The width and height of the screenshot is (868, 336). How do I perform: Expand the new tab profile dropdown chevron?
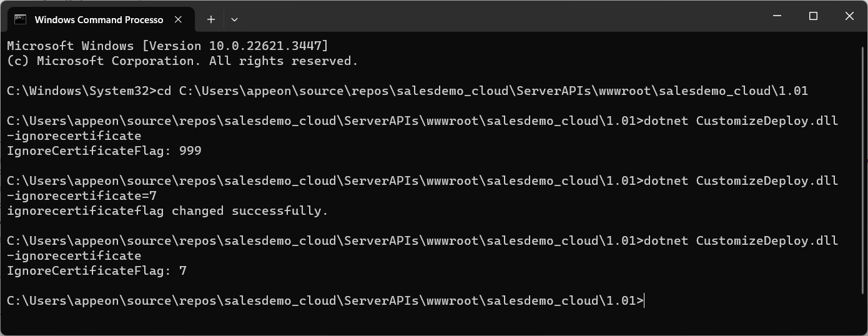[x=234, y=19]
